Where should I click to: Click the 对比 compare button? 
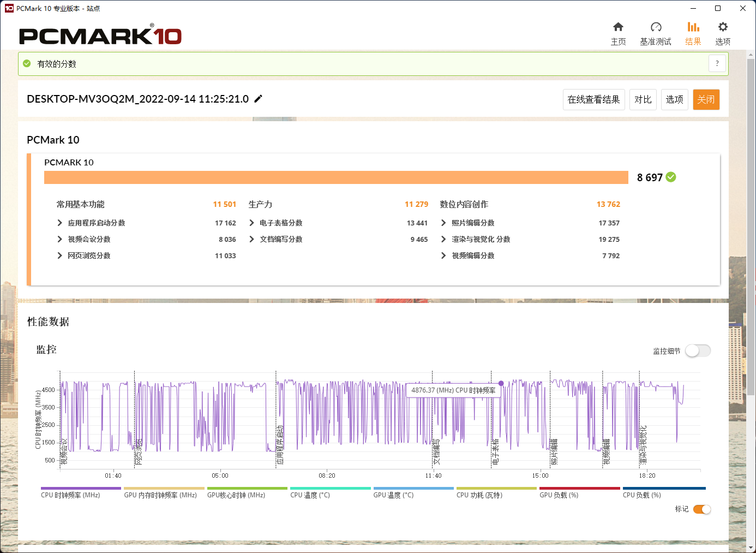pyautogui.click(x=643, y=99)
